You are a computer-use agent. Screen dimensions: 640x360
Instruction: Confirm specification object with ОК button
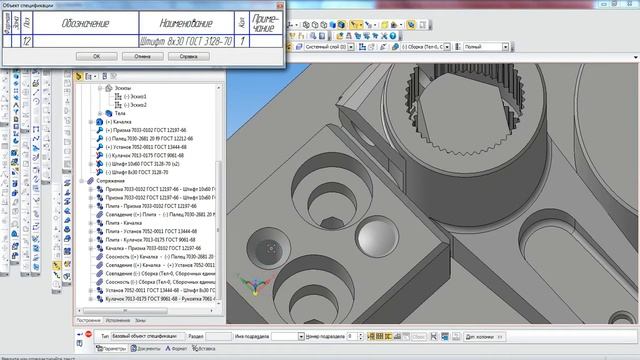(x=96, y=56)
